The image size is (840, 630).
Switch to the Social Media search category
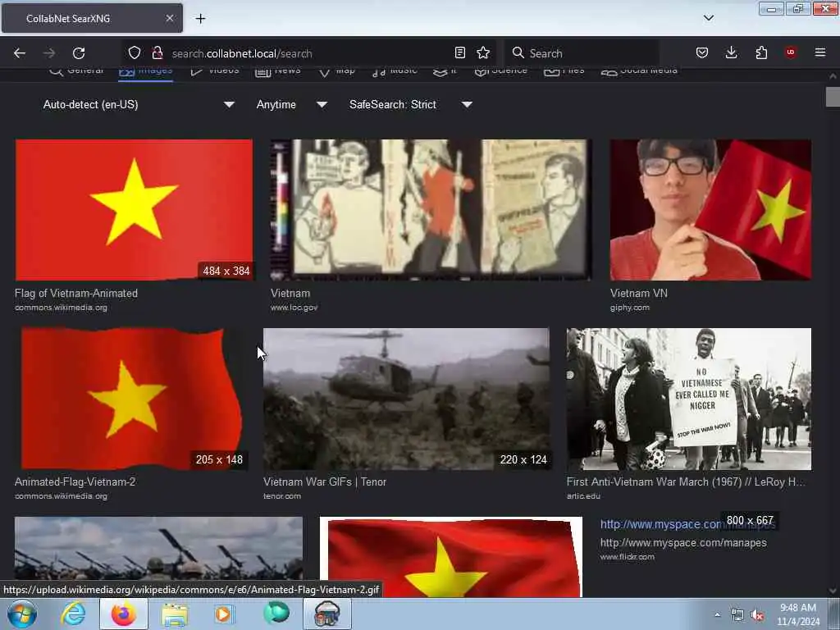639,71
